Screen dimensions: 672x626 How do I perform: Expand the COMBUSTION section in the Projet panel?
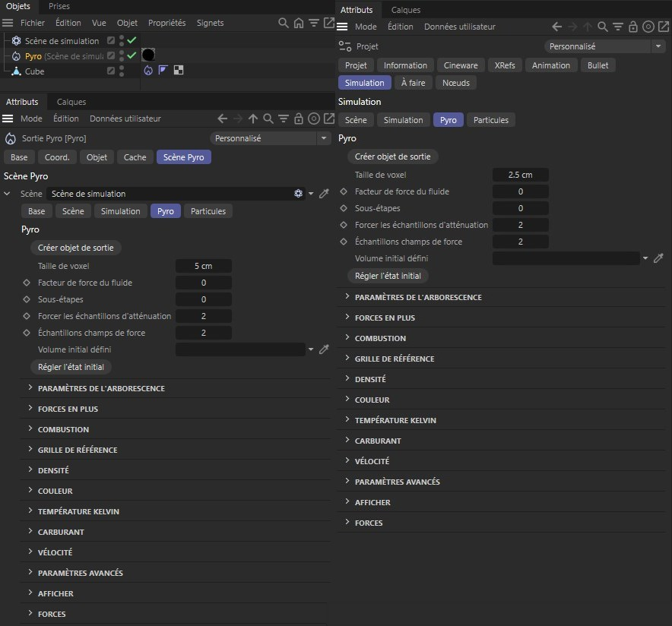pos(380,338)
